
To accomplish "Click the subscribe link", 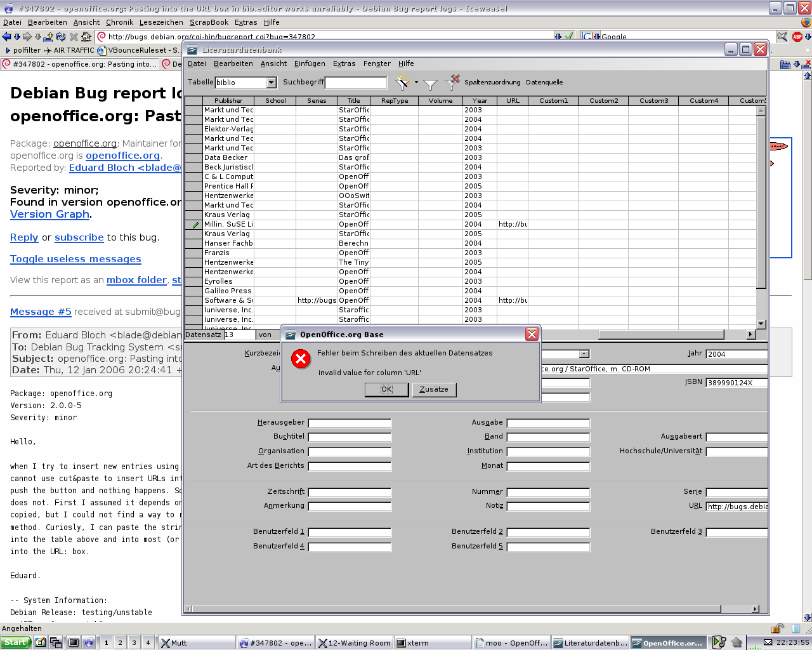I will pyautogui.click(x=79, y=237).
